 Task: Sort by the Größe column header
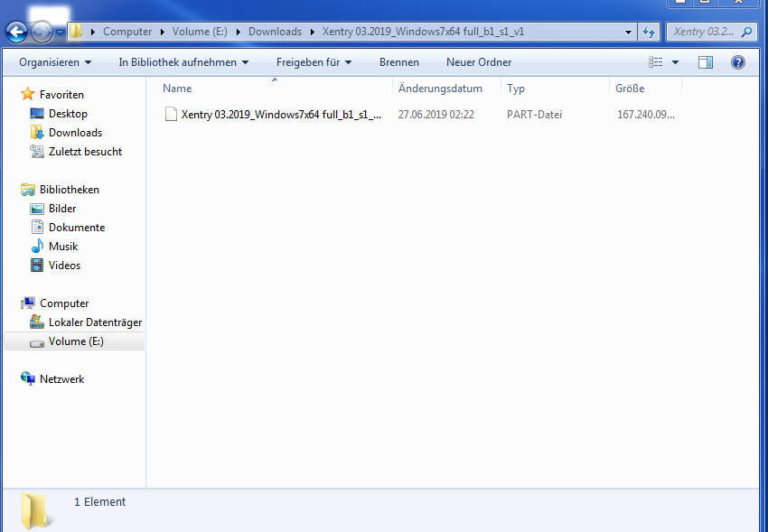click(x=646, y=89)
